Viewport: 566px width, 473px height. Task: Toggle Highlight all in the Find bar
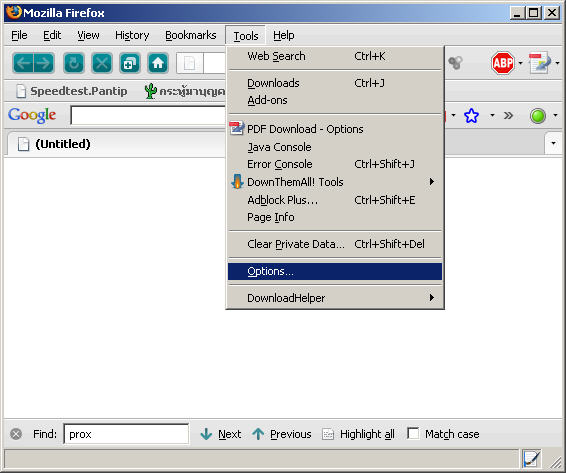(x=358, y=434)
